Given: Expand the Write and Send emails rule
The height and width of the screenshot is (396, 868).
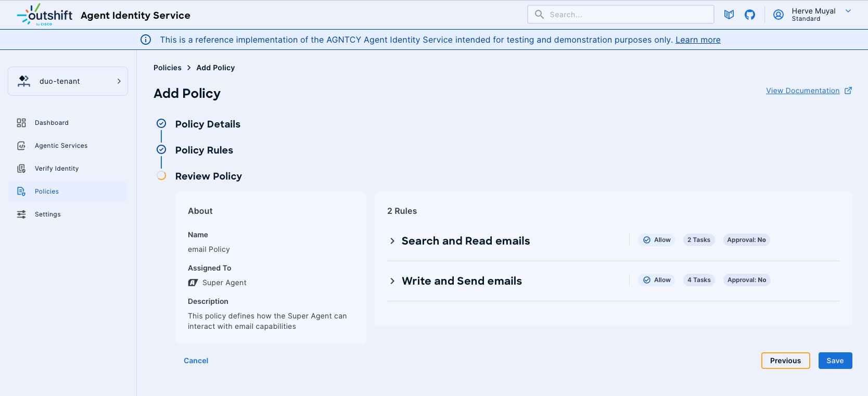Looking at the screenshot, I should pyautogui.click(x=392, y=281).
